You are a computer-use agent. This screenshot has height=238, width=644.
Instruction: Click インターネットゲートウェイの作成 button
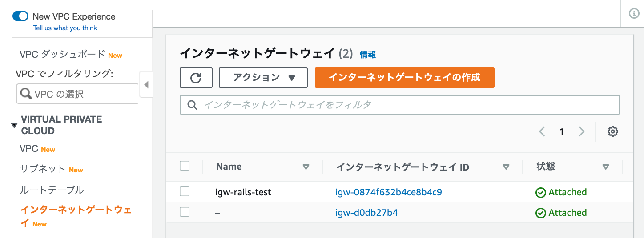click(405, 78)
